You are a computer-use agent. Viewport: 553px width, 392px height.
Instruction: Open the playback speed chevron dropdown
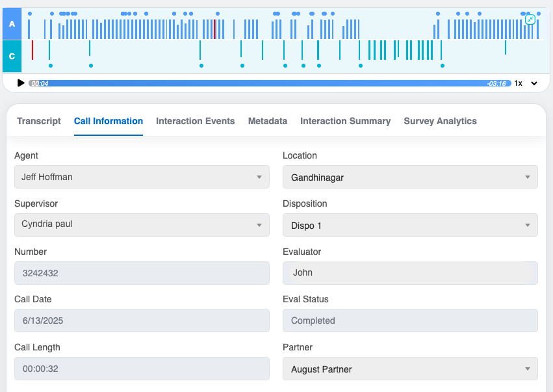534,83
